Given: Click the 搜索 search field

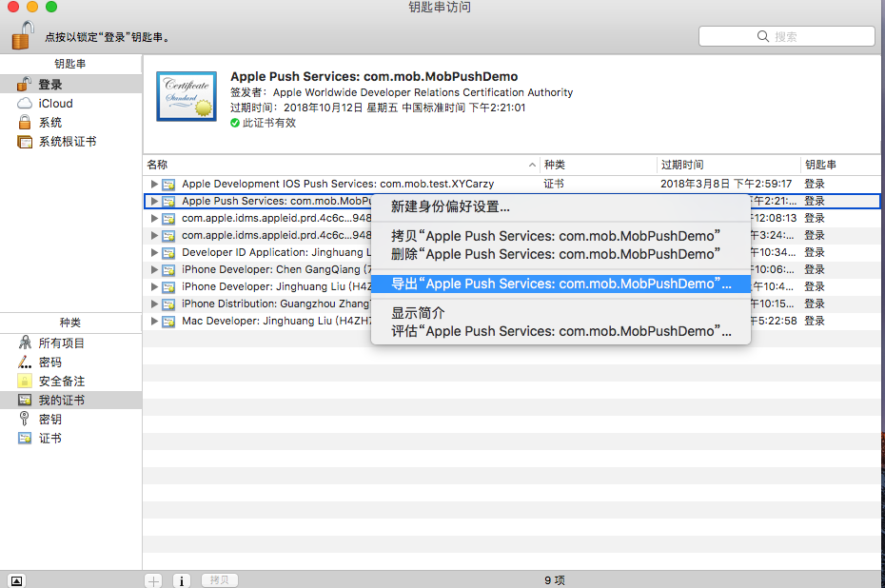Looking at the screenshot, I should pyautogui.click(x=787, y=36).
